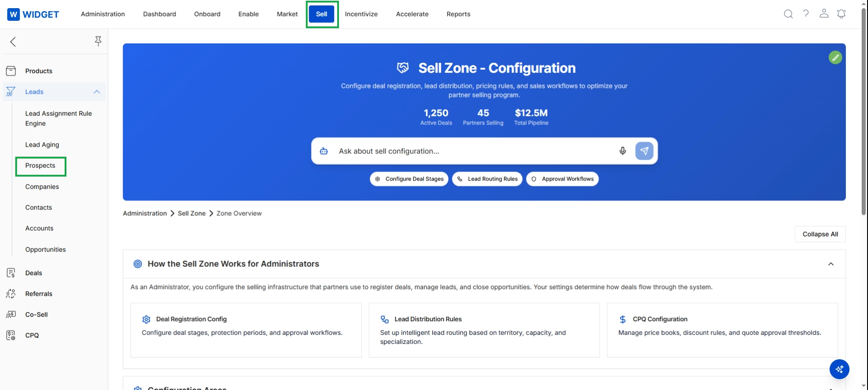Screen dimensions: 868x390
Task: Open the Accelerate menu
Action: (x=412, y=14)
